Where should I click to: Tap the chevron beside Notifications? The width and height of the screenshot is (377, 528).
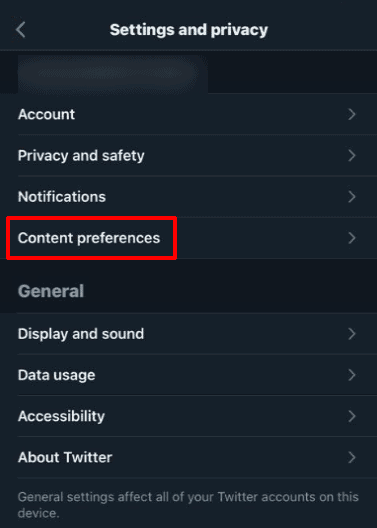352,197
